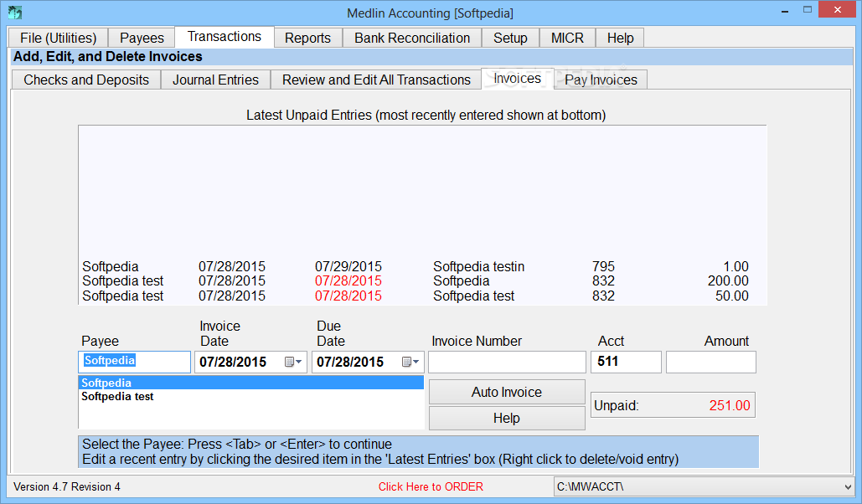Open the Due Date calendar dropdown
The image size is (862, 504).
410,363
